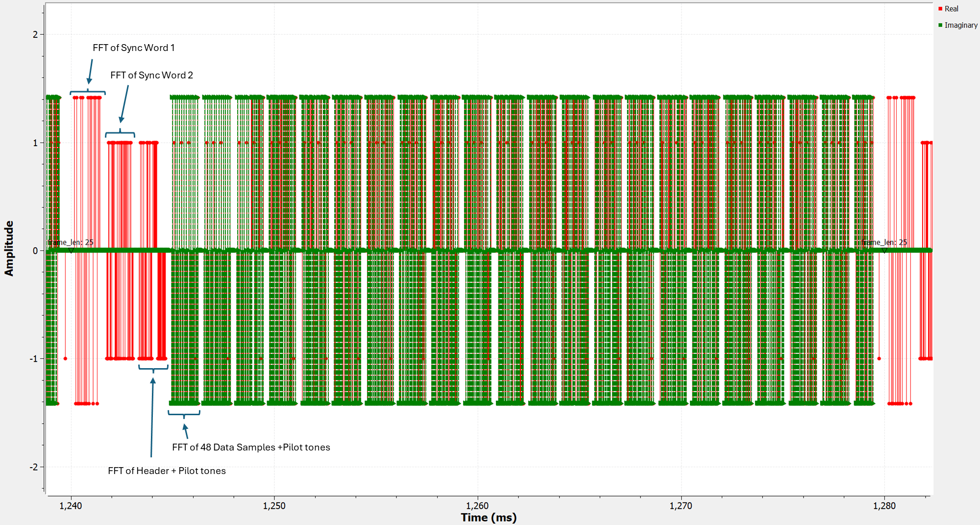Image resolution: width=980 pixels, height=525 pixels.
Task: Select the right 'frame_len: 25' tag text
Action: (x=884, y=242)
